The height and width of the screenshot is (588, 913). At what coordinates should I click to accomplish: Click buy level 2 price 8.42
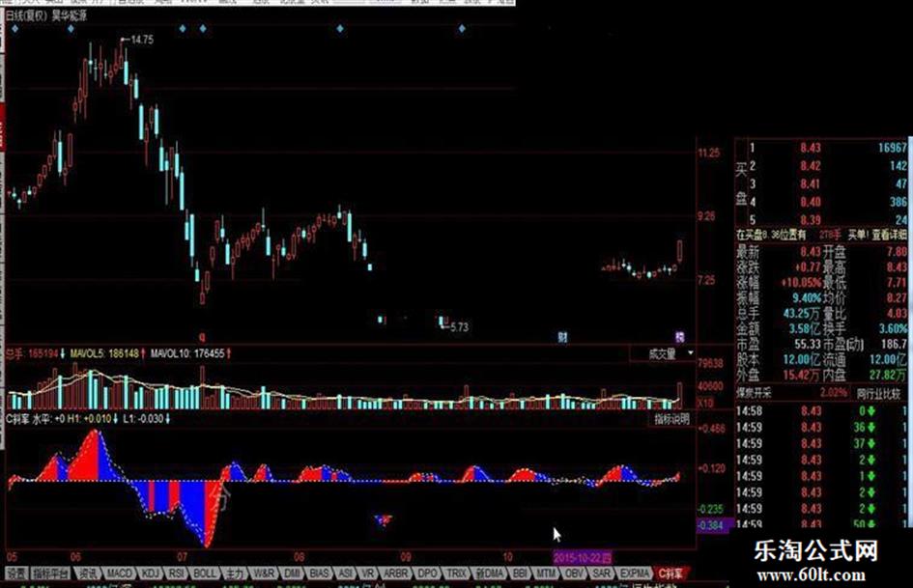[x=810, y=166]
